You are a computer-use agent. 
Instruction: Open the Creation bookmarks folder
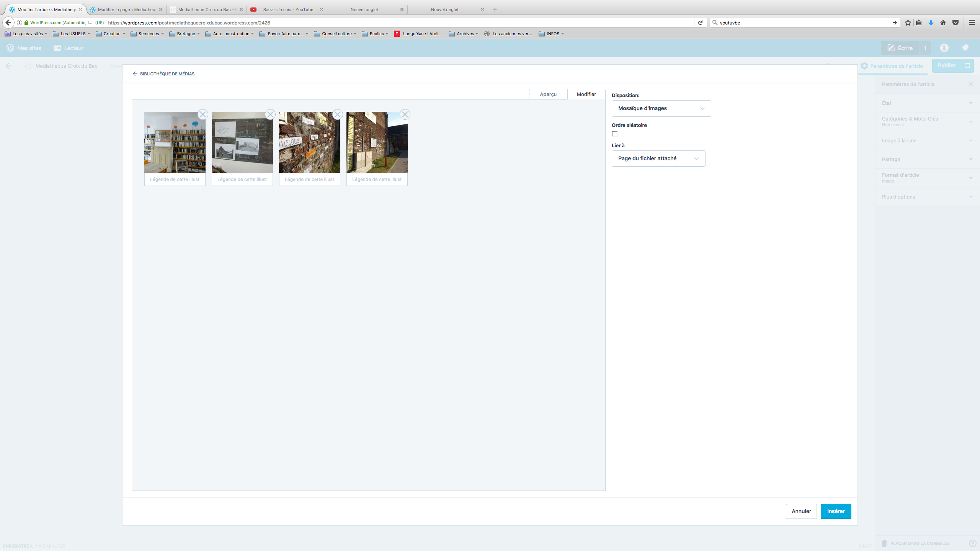111,34
